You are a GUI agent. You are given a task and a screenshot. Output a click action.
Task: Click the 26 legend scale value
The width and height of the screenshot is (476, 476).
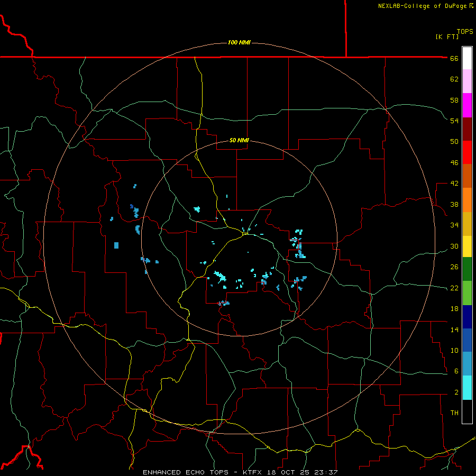tap(454, 267)
